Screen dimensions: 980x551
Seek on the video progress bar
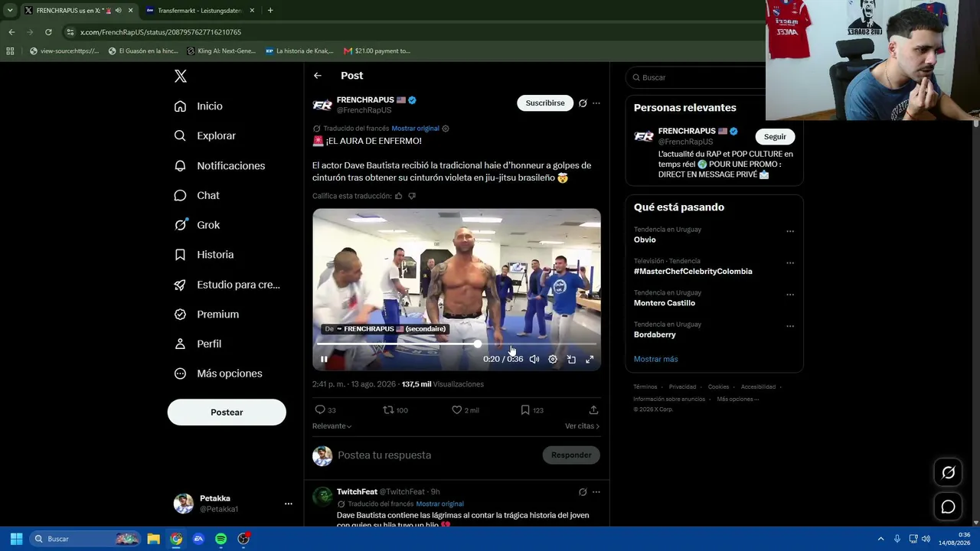click(456, 344)
